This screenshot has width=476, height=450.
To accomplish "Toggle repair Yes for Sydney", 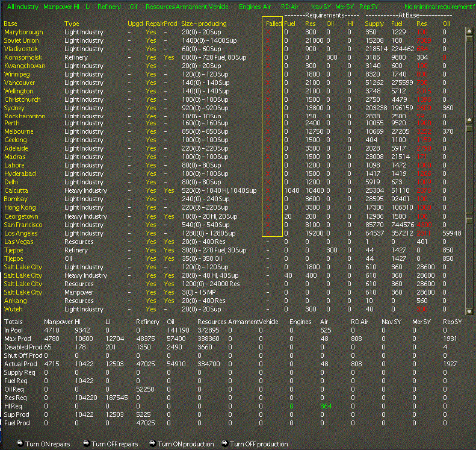I will 150,108.
